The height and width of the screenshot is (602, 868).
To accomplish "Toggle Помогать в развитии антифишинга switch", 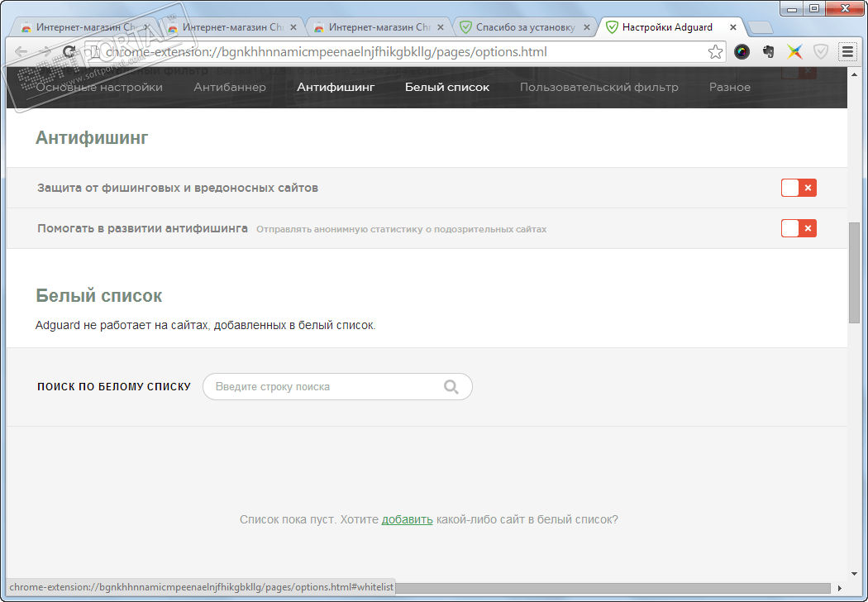I will click(799, 228).
